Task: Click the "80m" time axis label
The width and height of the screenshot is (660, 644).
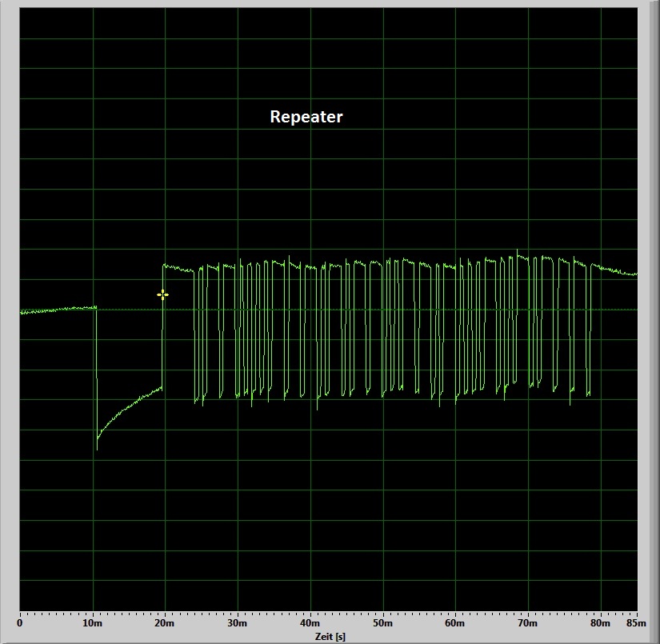Action: pyautogui.click(x=600, y=623)
